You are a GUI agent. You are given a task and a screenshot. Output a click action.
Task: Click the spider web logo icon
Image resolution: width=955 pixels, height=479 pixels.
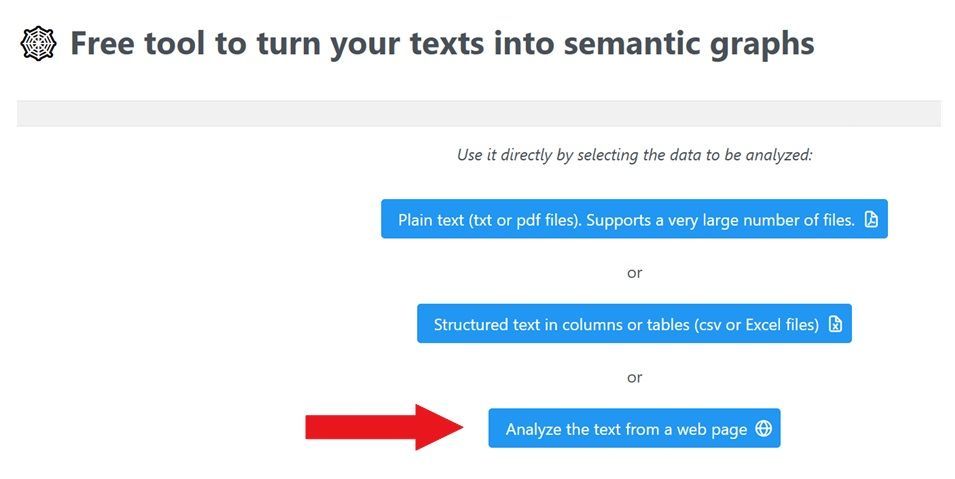pos(38,44)
